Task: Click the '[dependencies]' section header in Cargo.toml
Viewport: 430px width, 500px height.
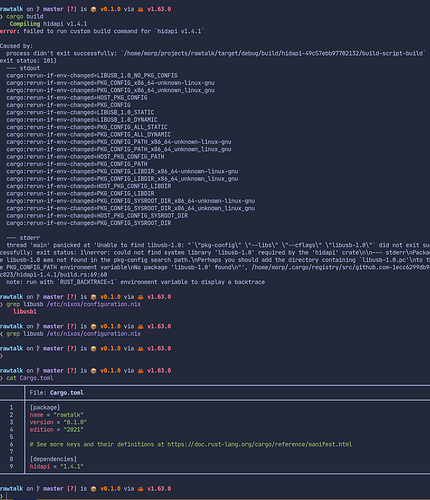Action: [53, 459]
